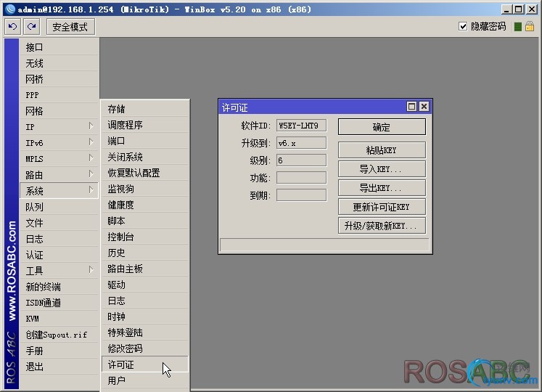Viewport: 542px width, 392px height.
Task: Minimize the WinBox main window
Action: tap(506, 9)
